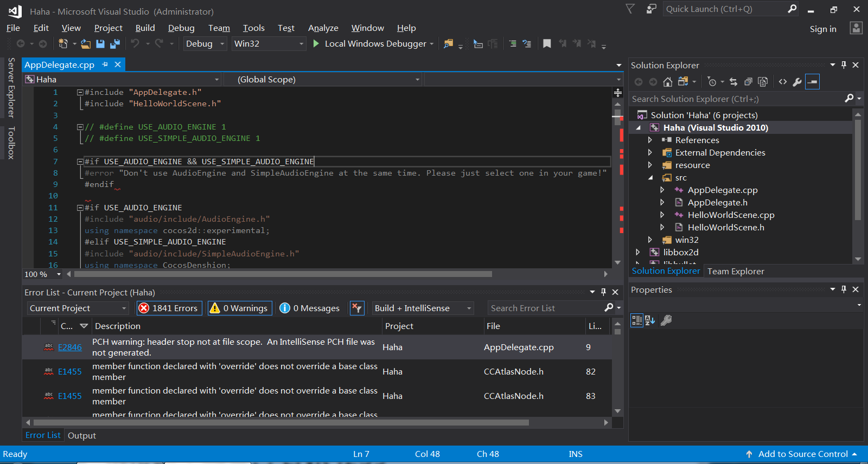The image size is (868, 464).
Task: Click the Categorized icon in Properties panel
Action: click(x=636, y=320)
